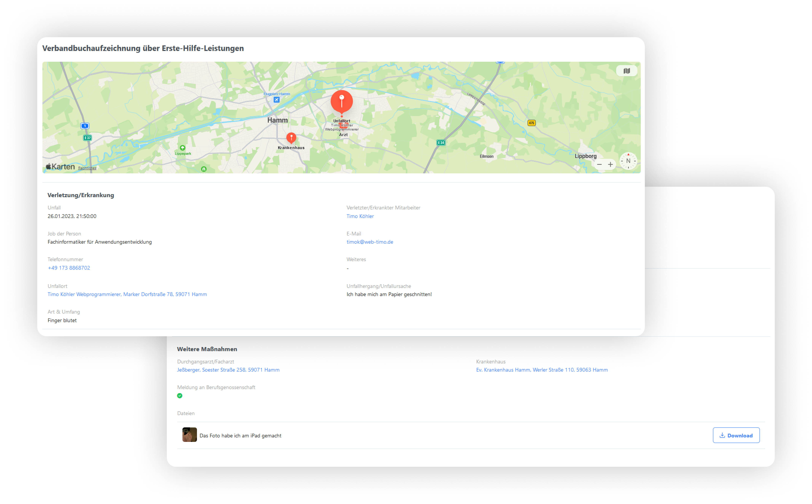Screen dimensions: 812x504
Task: Click the green Berufsgenossenschaft check indicator
Action: pyautogui.click(x=180, y=396)
